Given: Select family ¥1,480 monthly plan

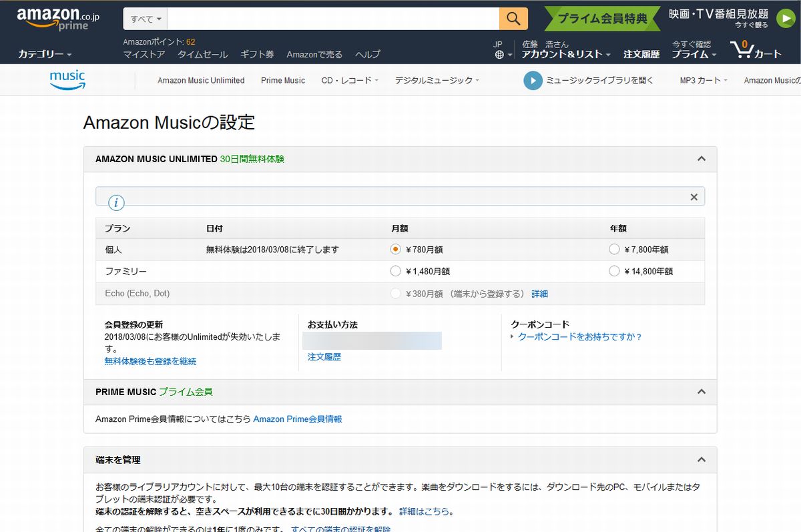Looking at the screenshot, I should click(395, 271).
